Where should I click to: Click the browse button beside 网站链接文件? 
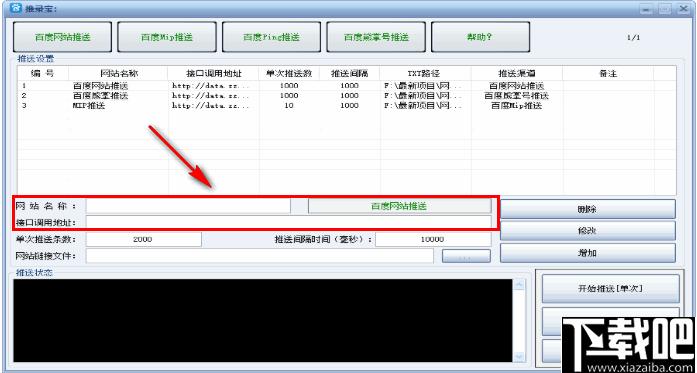[467, 256]
